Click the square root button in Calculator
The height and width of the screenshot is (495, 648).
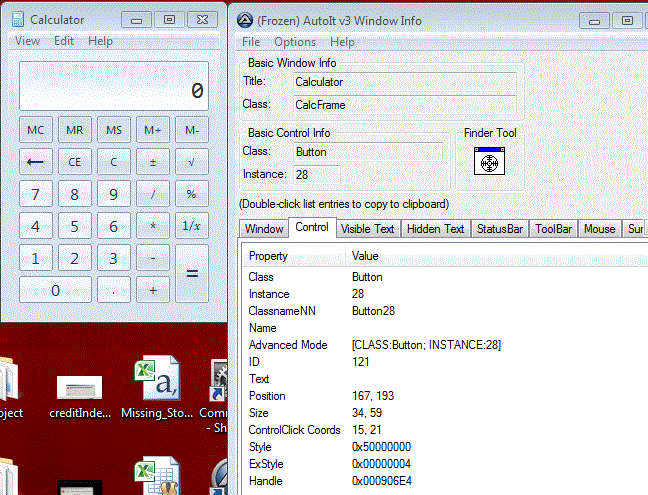[192, 162]
